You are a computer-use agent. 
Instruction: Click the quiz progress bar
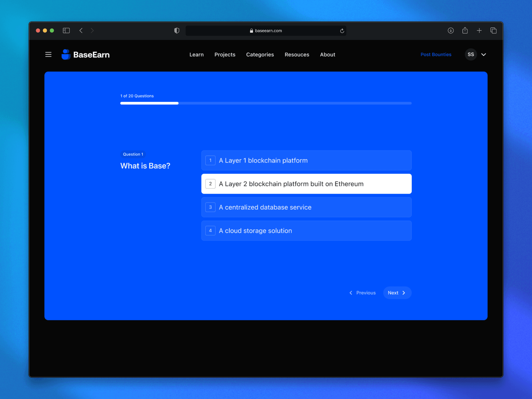[266, 103]
